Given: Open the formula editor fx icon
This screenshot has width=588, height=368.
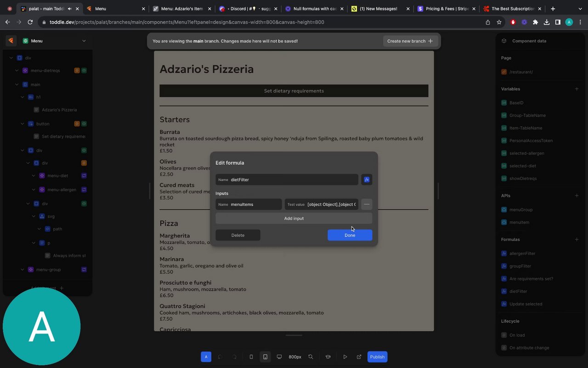Looking at the screenshot, I should click(367, 180).
